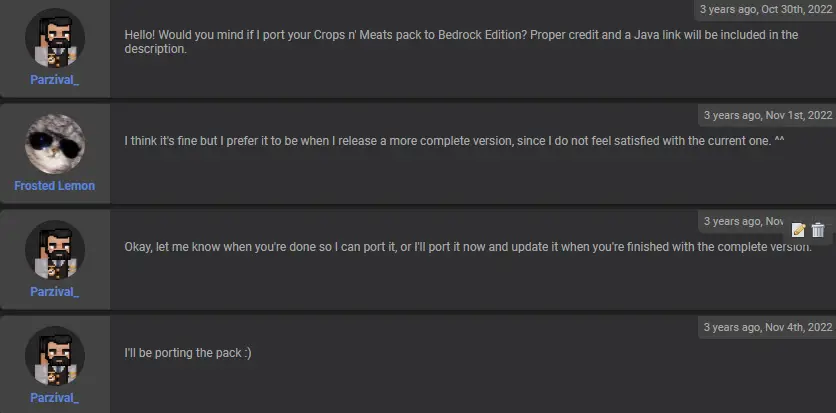Click the "Okay, let me know" comment text

[x=460, y=246]
